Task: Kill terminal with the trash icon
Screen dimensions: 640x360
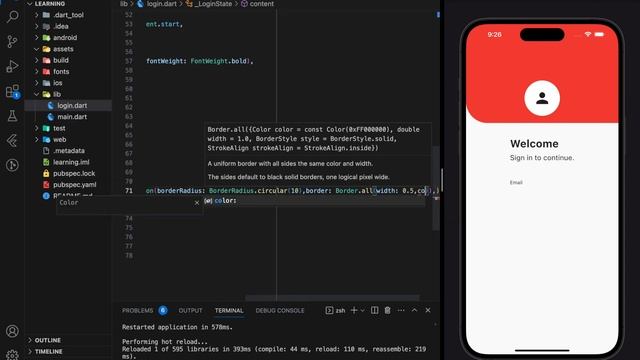Action: pyautogui.click(x=387, y=310)
